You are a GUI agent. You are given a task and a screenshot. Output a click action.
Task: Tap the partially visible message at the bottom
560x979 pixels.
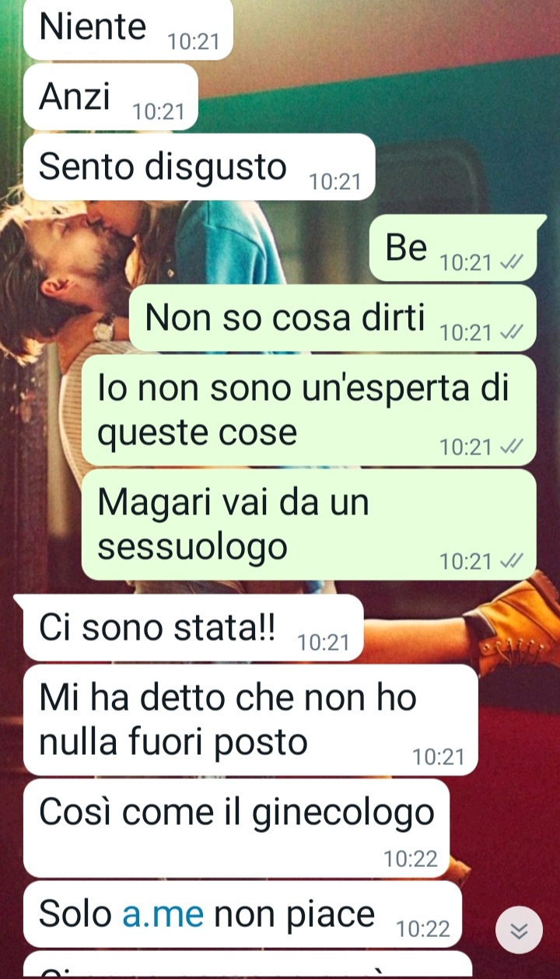tap(248, 965)
